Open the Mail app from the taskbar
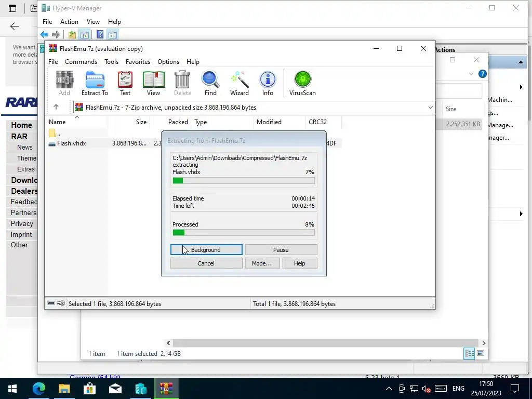The width and height of the screenshot is (532, 399). point(115,389)
